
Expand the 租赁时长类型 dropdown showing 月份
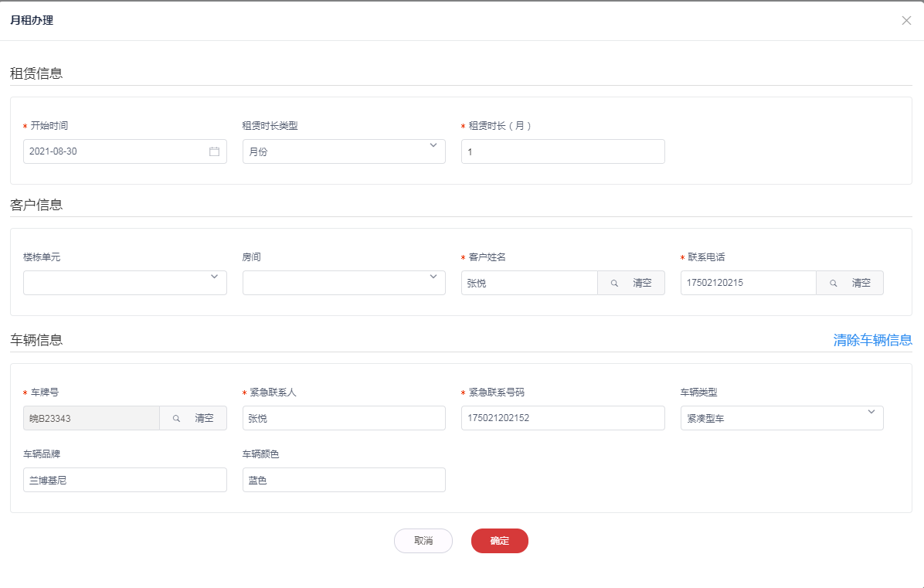[344, 151]
